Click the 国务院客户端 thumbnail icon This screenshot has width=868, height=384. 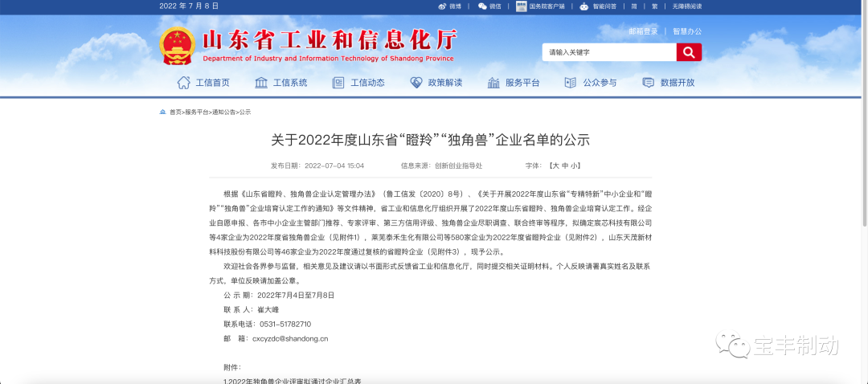pyautogui.click(x=522, y=6)
